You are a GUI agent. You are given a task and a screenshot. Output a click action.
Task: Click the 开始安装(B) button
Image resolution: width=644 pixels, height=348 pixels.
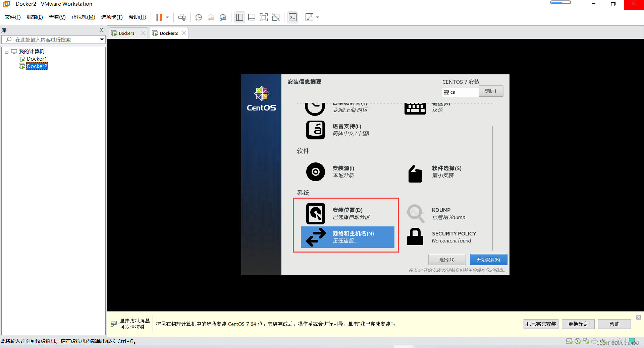pyautogui.click(x=488, y=260)
